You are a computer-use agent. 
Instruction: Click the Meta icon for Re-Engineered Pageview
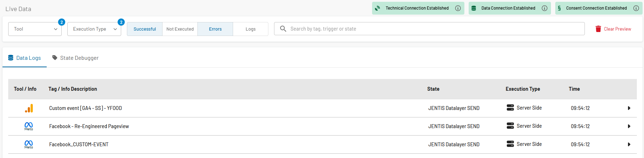click(29, 126)
